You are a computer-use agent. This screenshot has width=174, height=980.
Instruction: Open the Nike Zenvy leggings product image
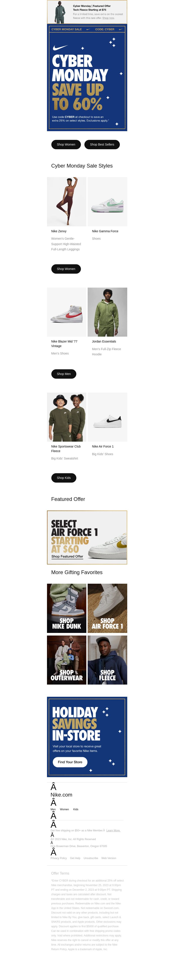pos(67,202)
